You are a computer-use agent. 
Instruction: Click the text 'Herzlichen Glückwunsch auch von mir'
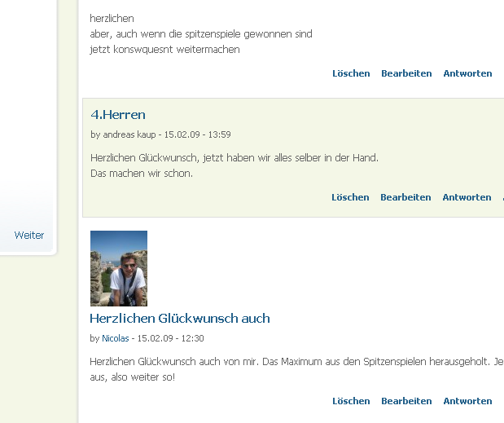click(x=173, y=362)
